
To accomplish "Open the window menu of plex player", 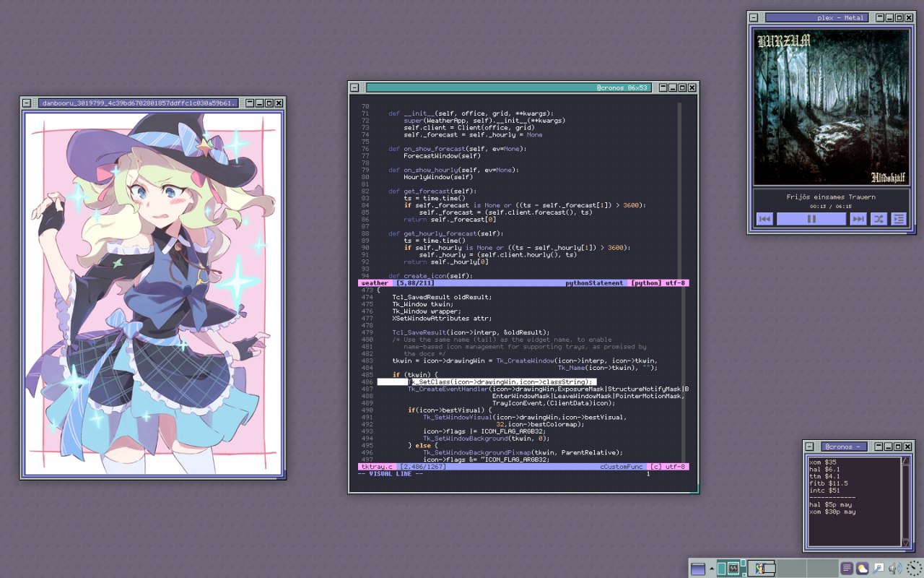I will [754, 17].
